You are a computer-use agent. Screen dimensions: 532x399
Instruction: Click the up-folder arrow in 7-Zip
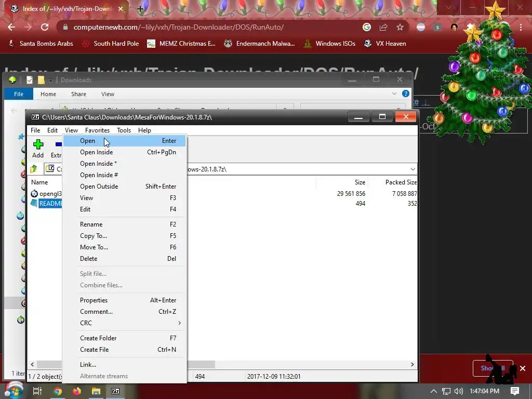click(34, 169)
